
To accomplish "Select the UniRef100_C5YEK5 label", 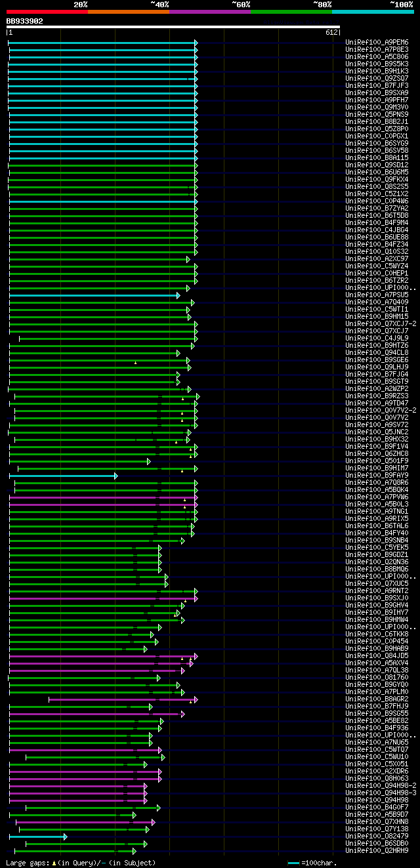I will coord(377,547).
